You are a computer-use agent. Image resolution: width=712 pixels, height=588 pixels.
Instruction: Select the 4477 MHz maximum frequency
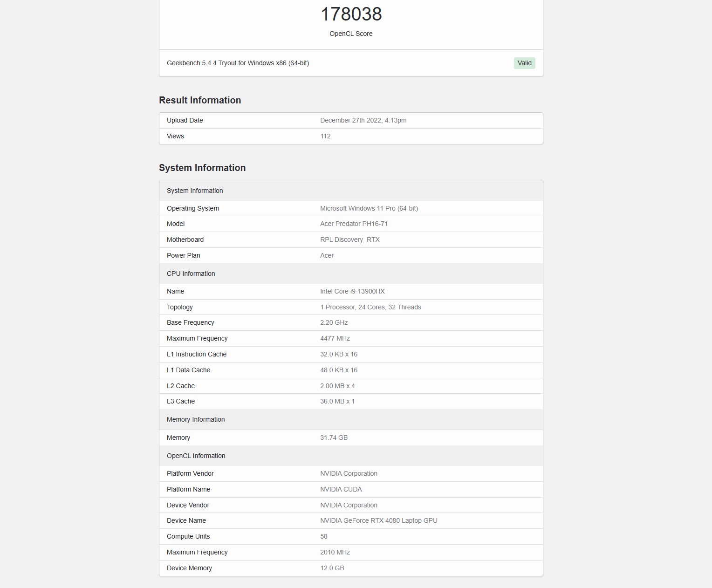[x=335, y=338]
